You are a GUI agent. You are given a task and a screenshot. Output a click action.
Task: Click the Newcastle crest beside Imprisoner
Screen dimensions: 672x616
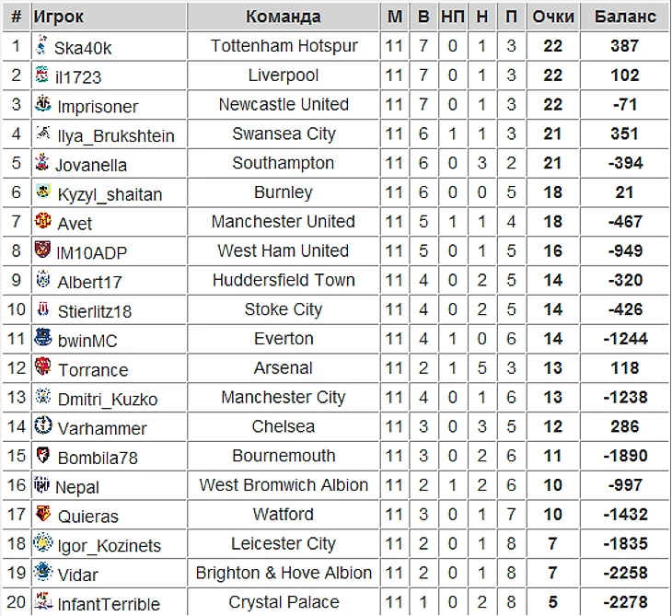[x=42, y=104]
